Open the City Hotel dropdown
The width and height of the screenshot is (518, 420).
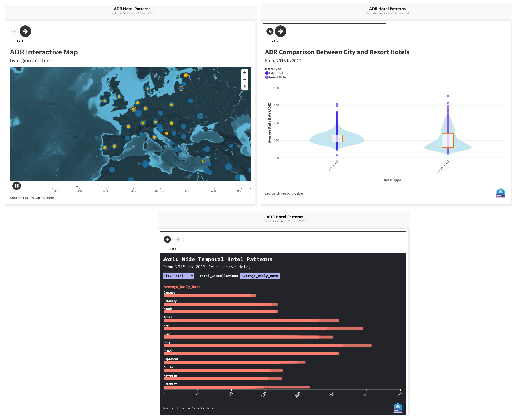coord(178,276)
